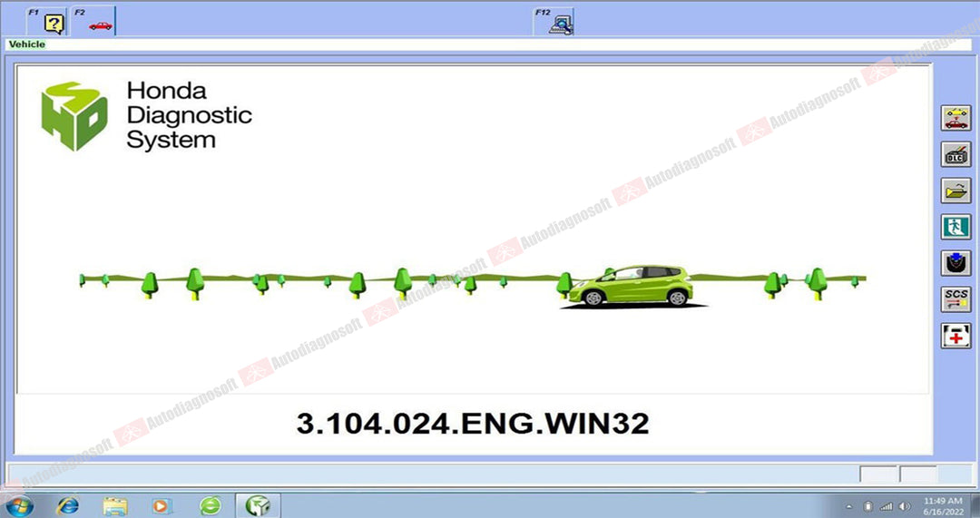This screenshot has height=518, width=980.
Task: Launch Internet Explorer from the taskbar
Action: 67,505
